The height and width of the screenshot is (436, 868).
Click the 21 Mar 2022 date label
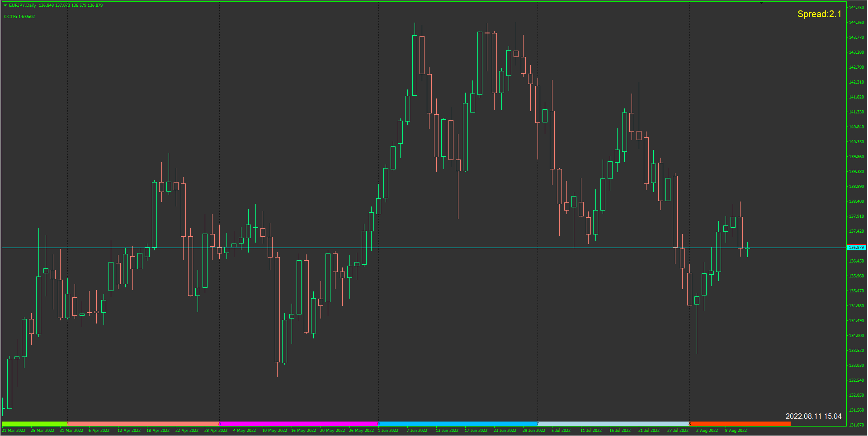14,431
